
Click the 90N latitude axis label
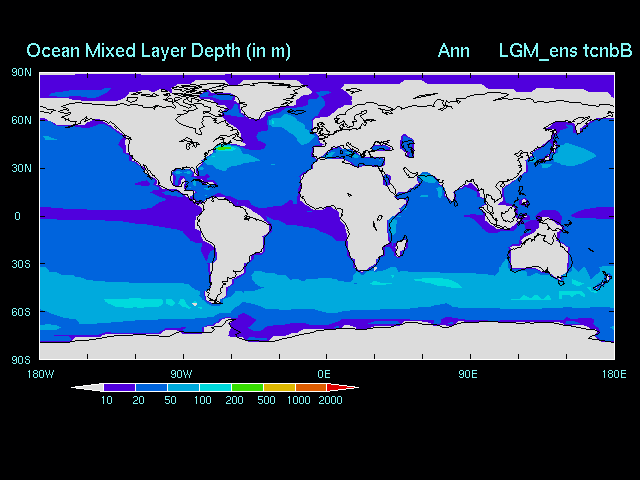[x=21, y=72]
